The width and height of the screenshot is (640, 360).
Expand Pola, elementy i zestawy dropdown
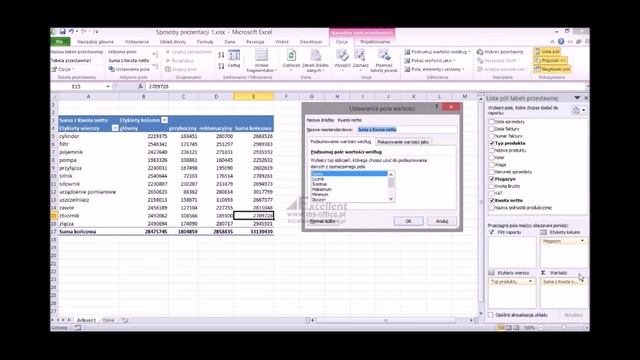434,69
